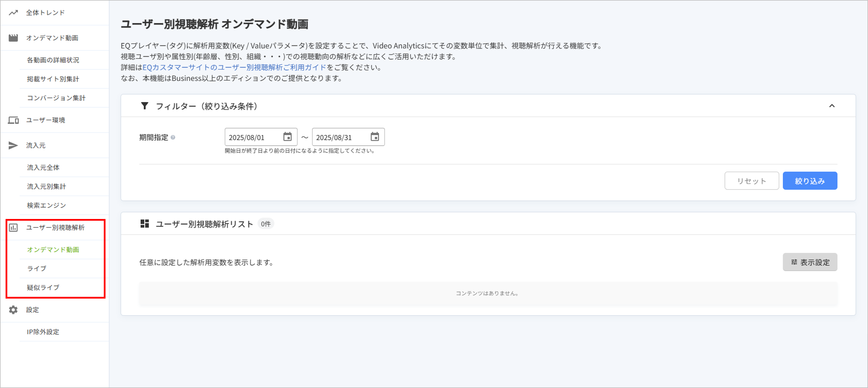Open the 表示設定 display settings button
868x388 pixels.
pyautogui.click(x=810, y=262)
